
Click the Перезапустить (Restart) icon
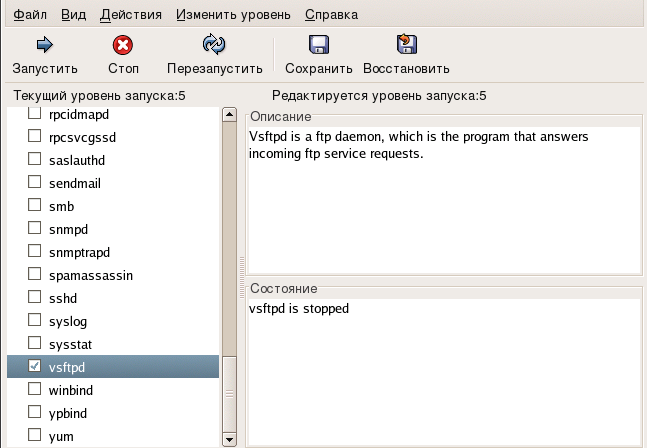pyautogui.click(x=214, y=45)
